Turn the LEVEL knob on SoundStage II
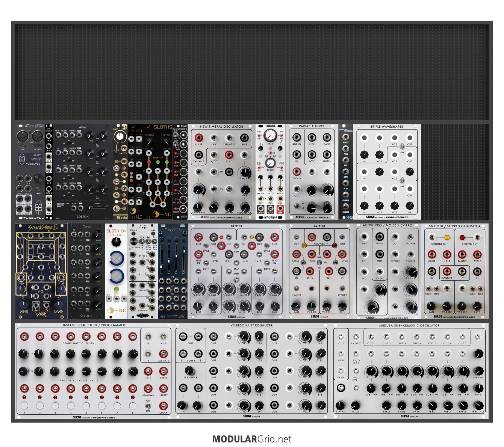 pos(58,304)
